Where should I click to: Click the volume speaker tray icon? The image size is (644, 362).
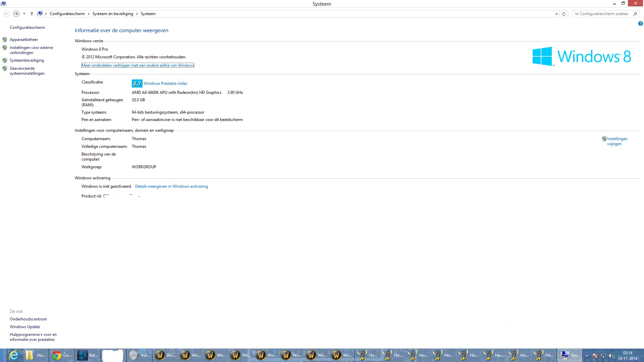[611, 356]
